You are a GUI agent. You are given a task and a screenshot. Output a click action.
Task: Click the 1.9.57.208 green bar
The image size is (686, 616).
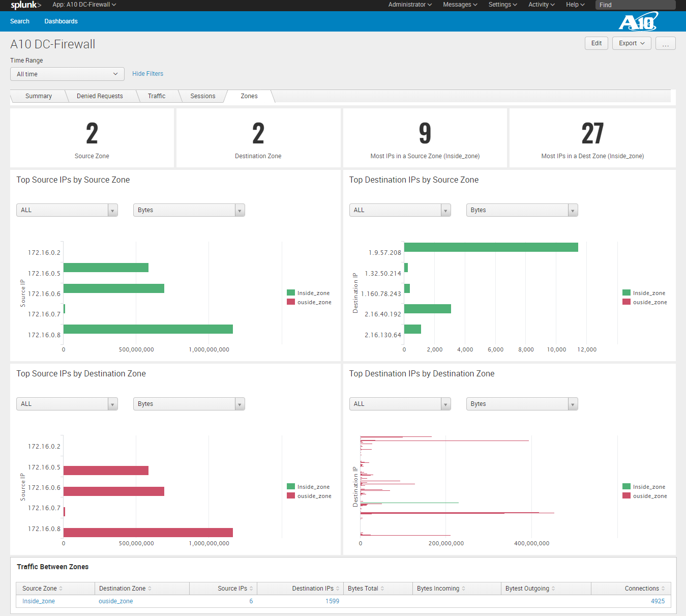tap(491, 247)
